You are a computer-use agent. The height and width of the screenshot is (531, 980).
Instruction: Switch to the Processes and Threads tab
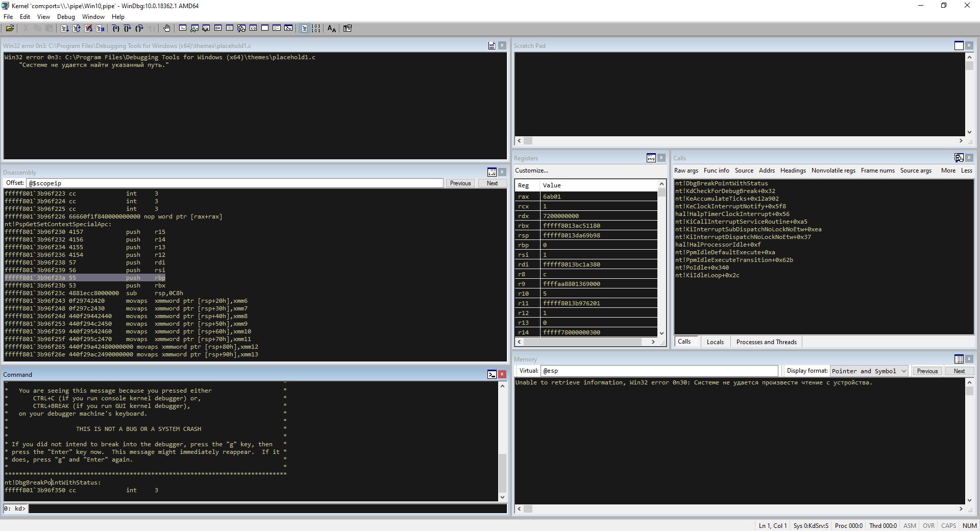pos(766,342)
